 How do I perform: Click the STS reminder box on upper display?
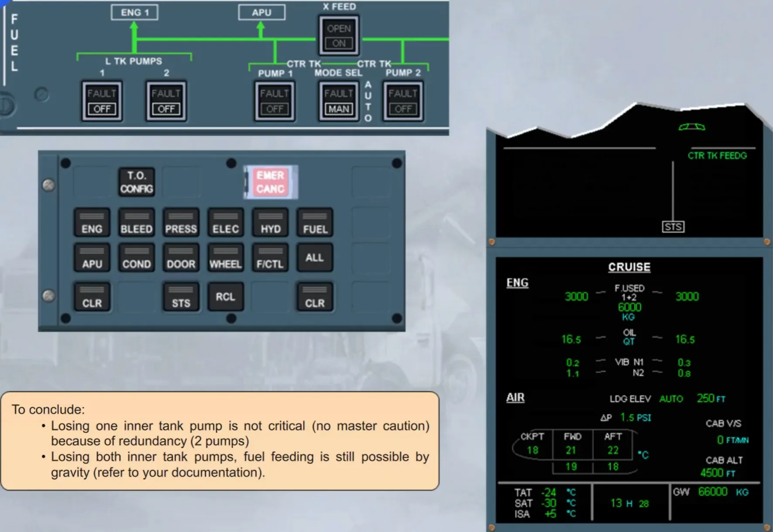(x=673, y=227)
